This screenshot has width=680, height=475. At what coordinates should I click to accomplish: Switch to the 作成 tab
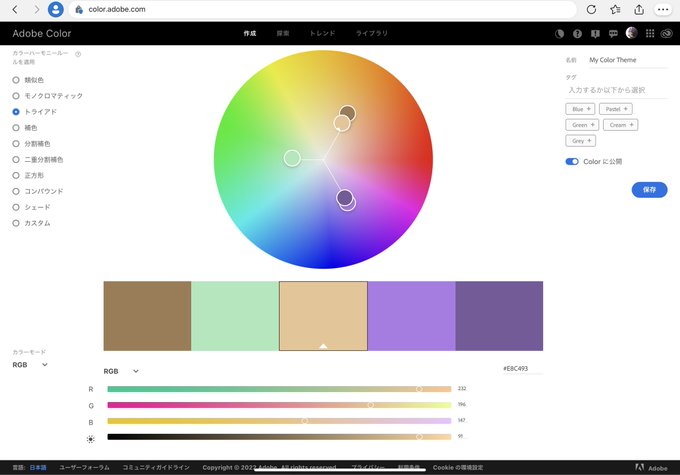pos(250,33)
